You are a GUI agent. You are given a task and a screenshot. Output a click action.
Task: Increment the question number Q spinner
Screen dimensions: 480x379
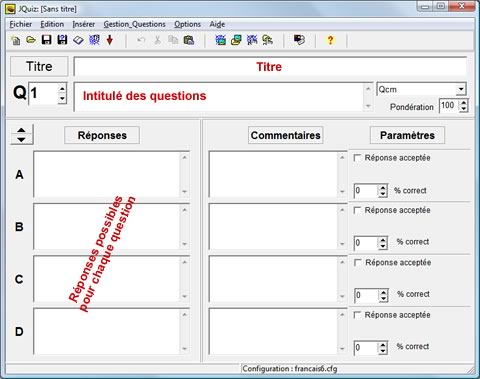pos(62,89)
